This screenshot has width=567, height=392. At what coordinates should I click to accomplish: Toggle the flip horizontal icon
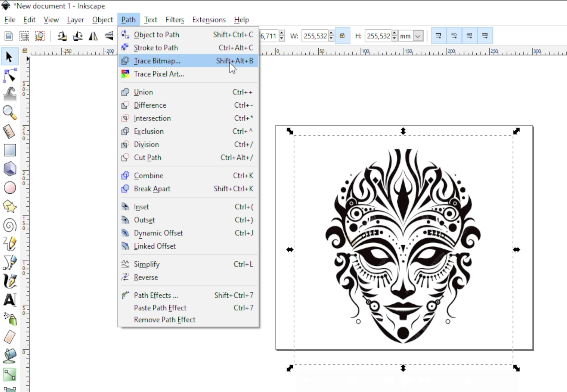(93, 36)
